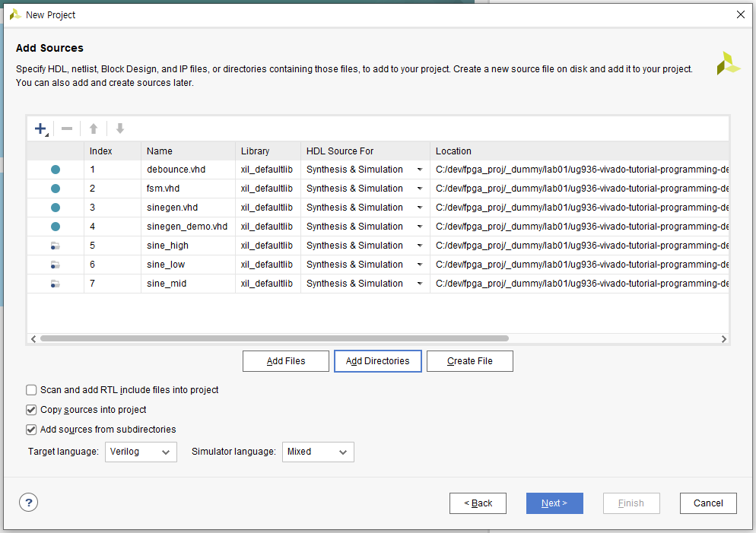Click the Name column header

pos(188,151)
